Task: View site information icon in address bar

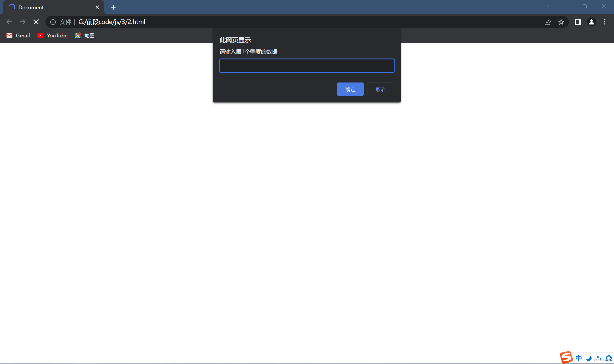Action: pos(53,22)
